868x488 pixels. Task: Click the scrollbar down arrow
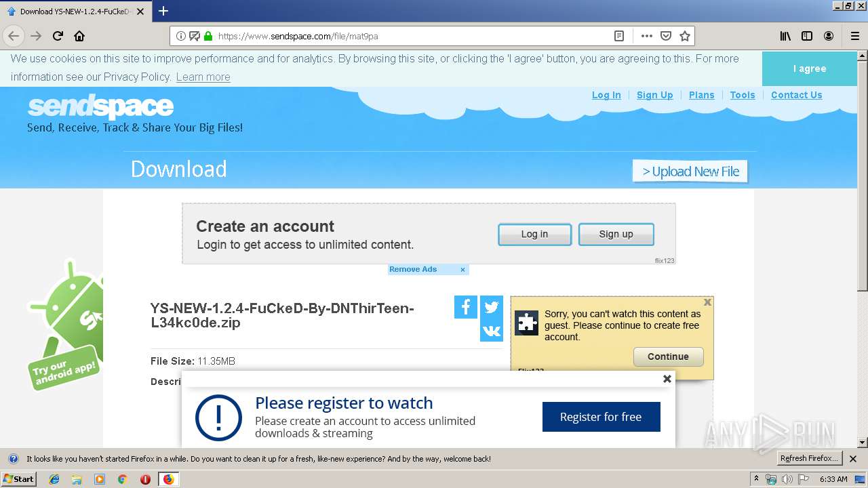coord(863,443)
